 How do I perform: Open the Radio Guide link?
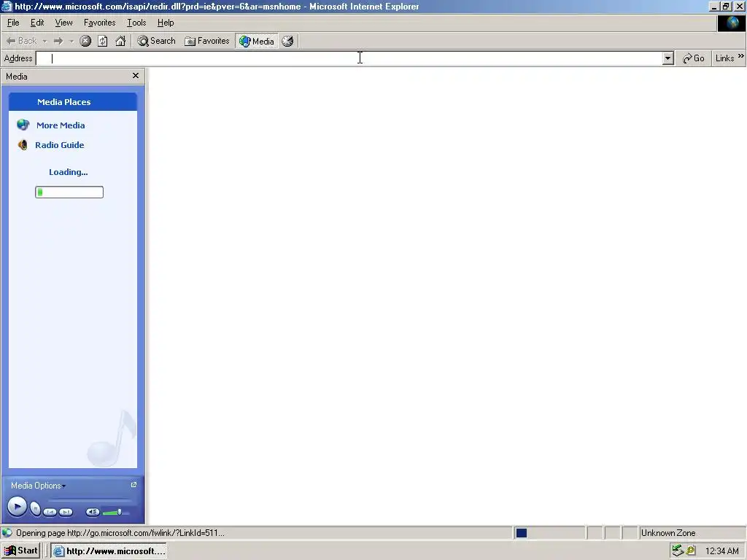coord(60,145)
